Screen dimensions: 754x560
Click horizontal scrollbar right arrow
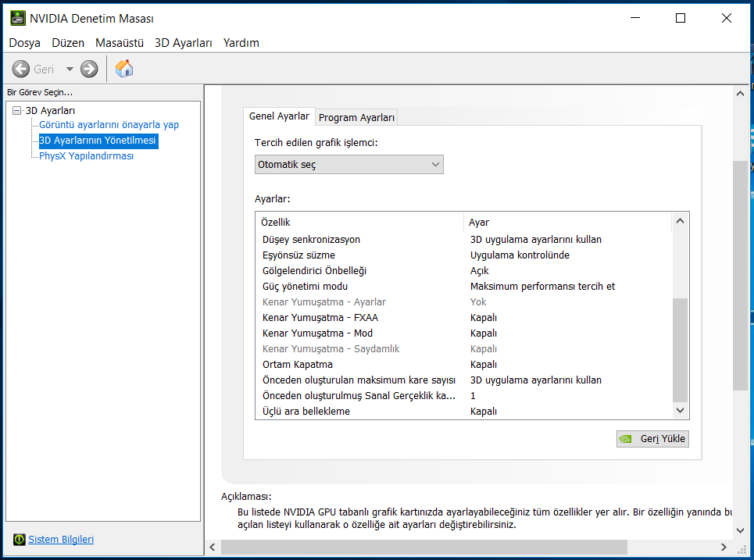click(724, 547)
